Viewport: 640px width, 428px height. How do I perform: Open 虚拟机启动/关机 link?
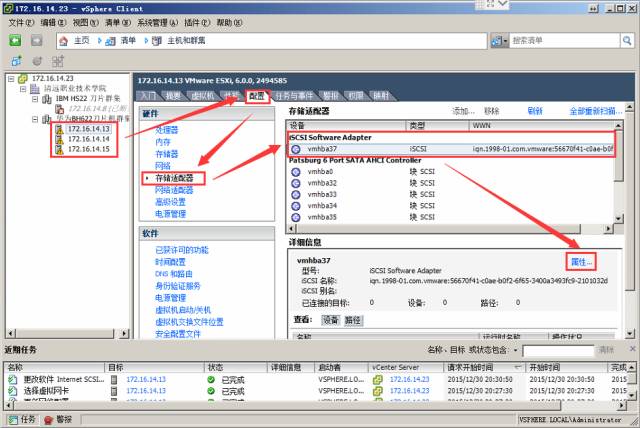(x=183, y=310)
